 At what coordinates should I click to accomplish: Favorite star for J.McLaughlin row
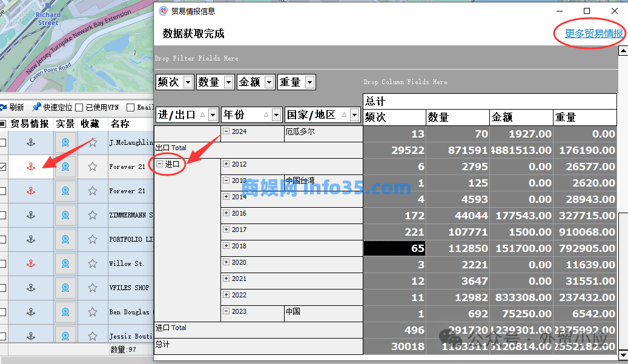click(x=93, y=142)
